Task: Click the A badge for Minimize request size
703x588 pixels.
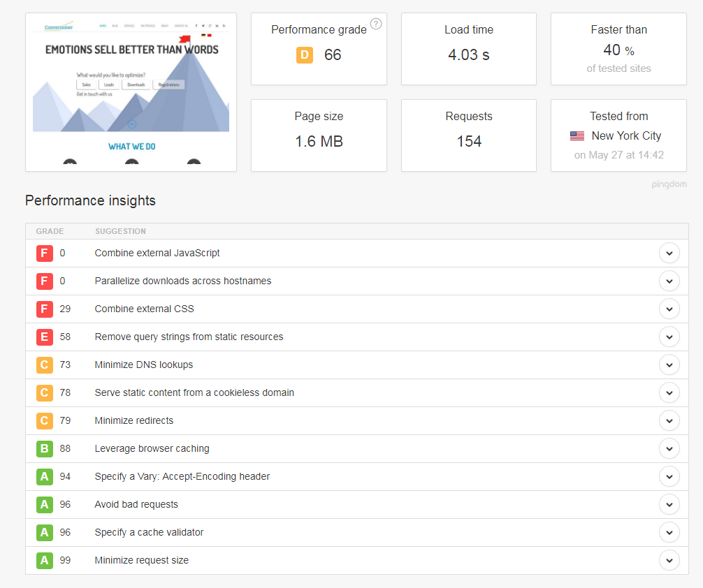Action: pyautogui.click(x=45, y=560)
